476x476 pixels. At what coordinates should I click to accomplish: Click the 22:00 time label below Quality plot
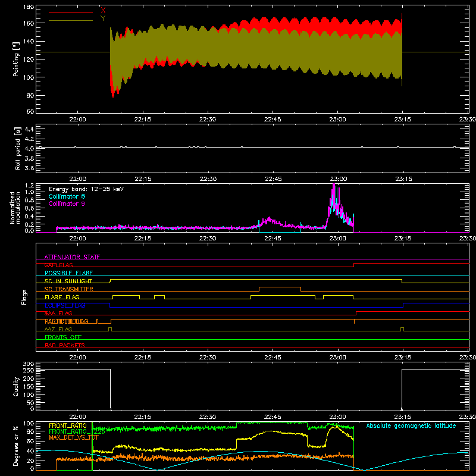(x=78, y=417)
